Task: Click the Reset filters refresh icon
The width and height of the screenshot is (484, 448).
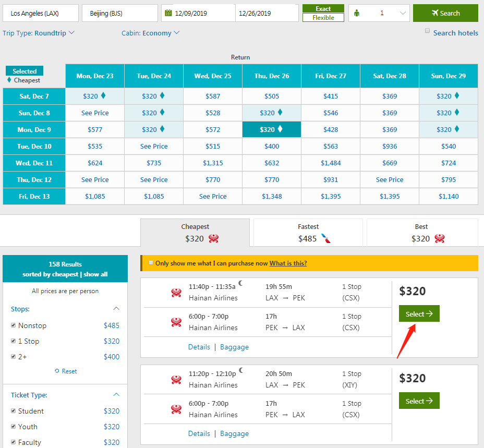Action: pyautogui.click(x=57, y=371)
